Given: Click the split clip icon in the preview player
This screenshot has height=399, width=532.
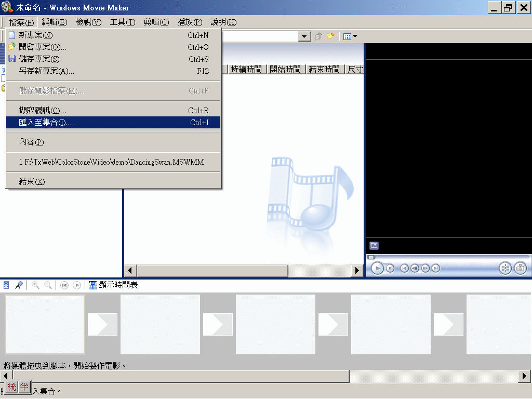Looking at the screenshot, I should (x=504, y=269).
